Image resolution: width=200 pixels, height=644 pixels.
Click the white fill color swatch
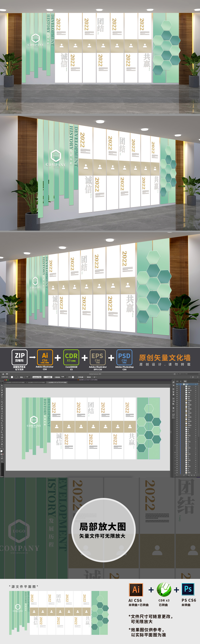tap(12, 377)
